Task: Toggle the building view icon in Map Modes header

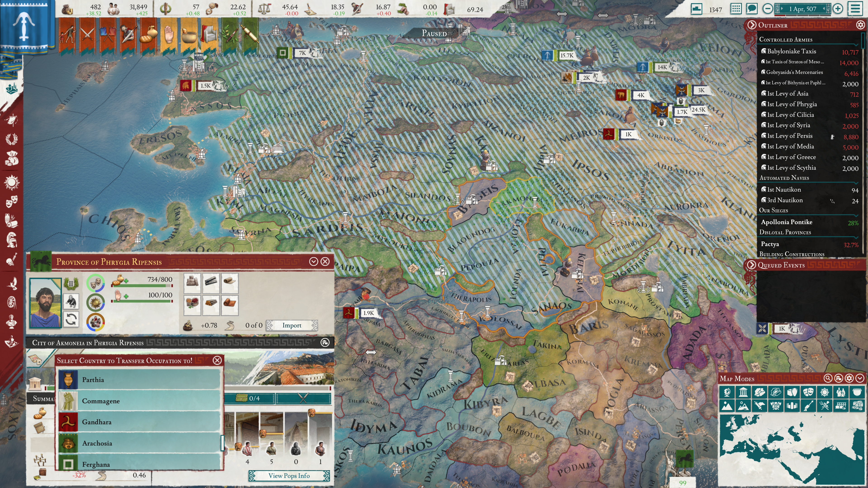Action: click(x=838, y=378)
